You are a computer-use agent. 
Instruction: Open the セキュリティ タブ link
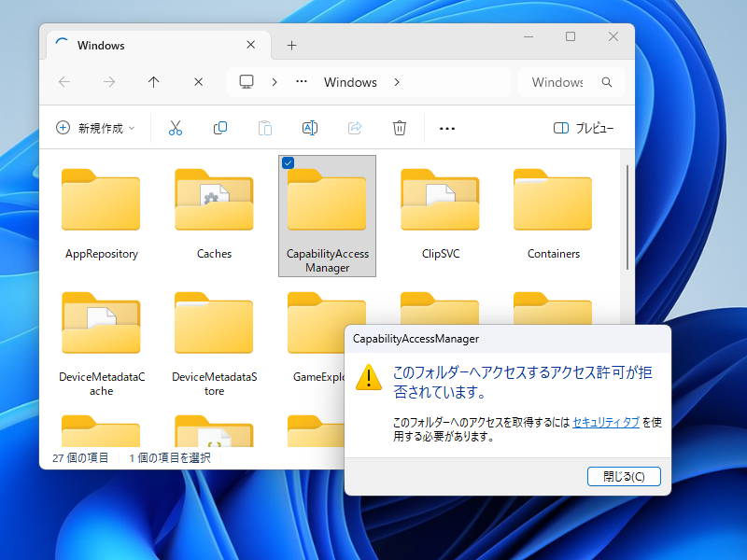605,423
